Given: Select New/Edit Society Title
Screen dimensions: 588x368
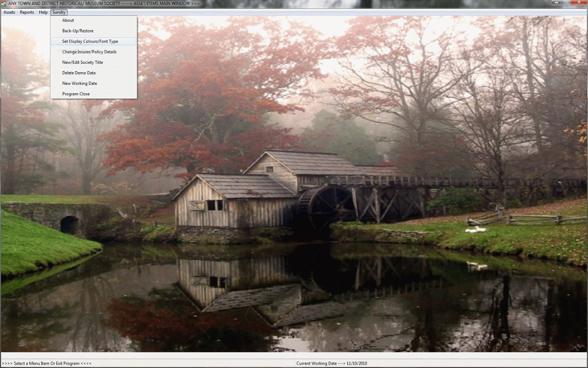Looking at the screenshot, I should 94,62.
